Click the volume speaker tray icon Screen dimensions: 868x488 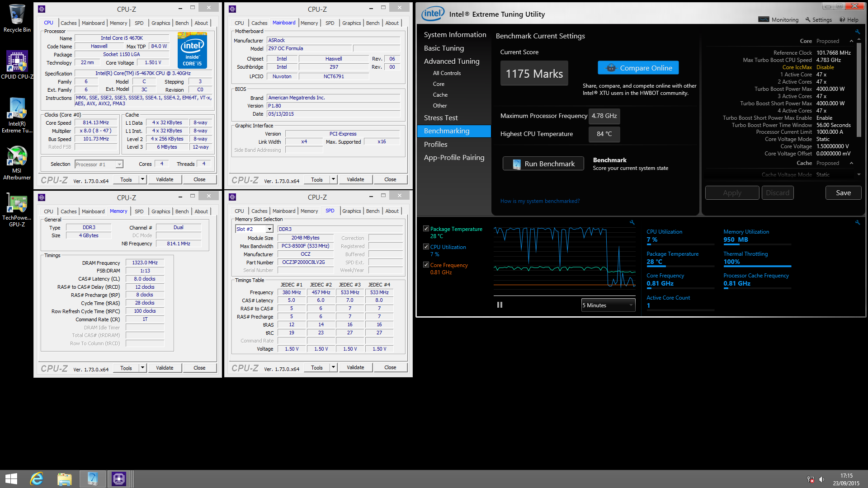(x=821, y=479)
